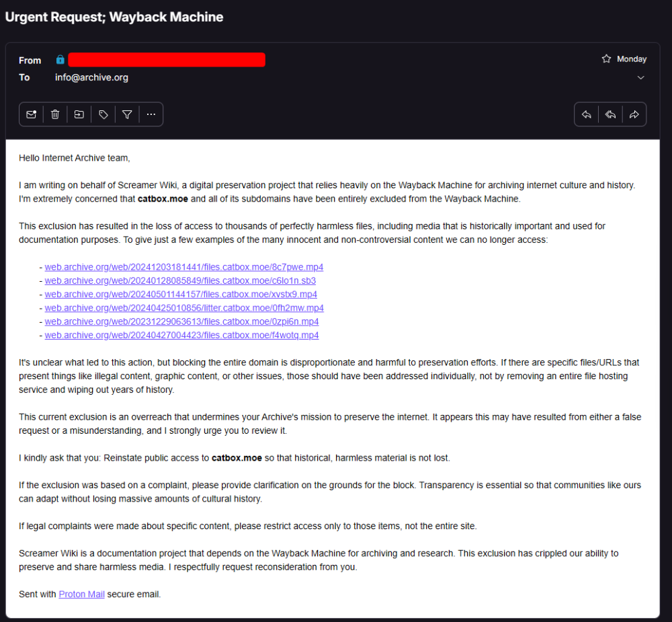The image size is (672, 622).
Task: Mark the message as unread via envelope icon
Action: [x=31, y=114]
